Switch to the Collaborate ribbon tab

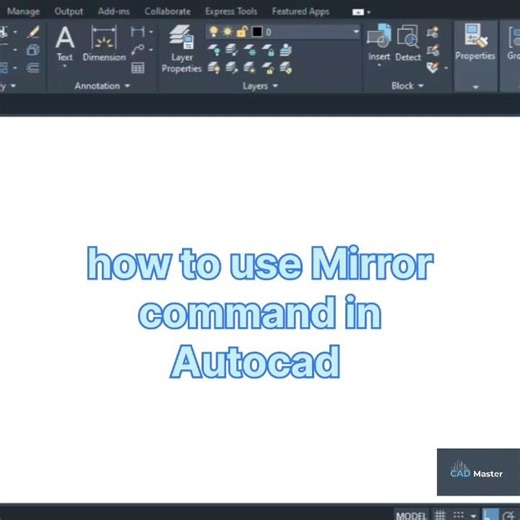tap(167, 12)
